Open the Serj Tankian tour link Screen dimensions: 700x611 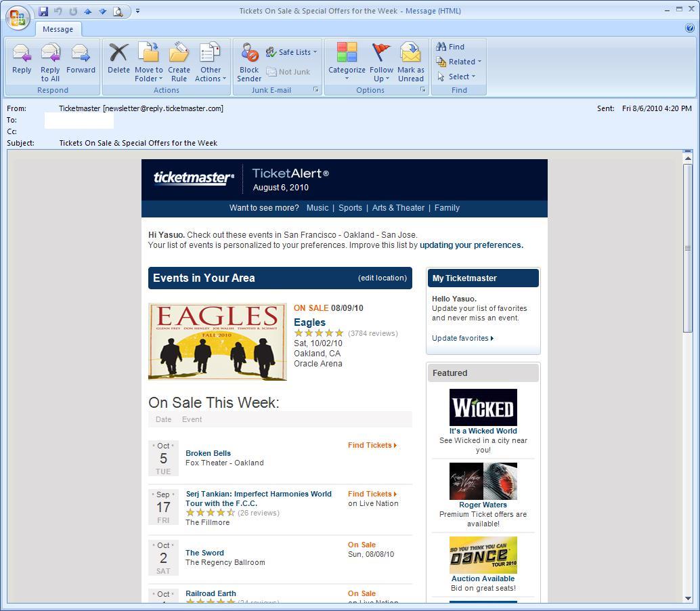tap(259, 499)
